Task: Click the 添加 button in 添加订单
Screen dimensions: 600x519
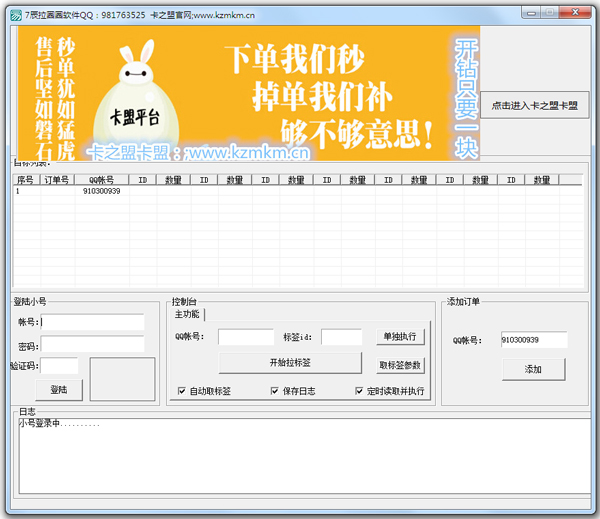Action: coord(533,369)
